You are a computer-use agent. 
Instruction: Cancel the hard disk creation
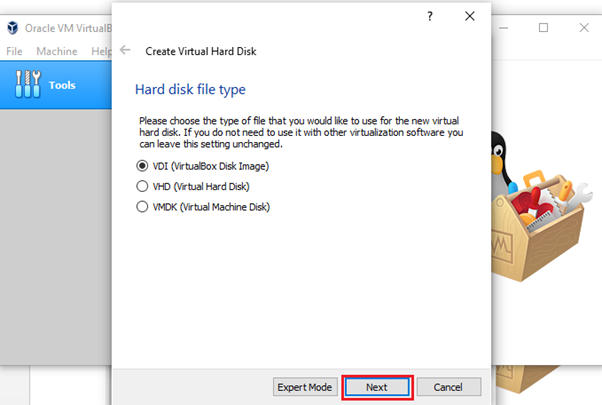click(x=449, y=387)
